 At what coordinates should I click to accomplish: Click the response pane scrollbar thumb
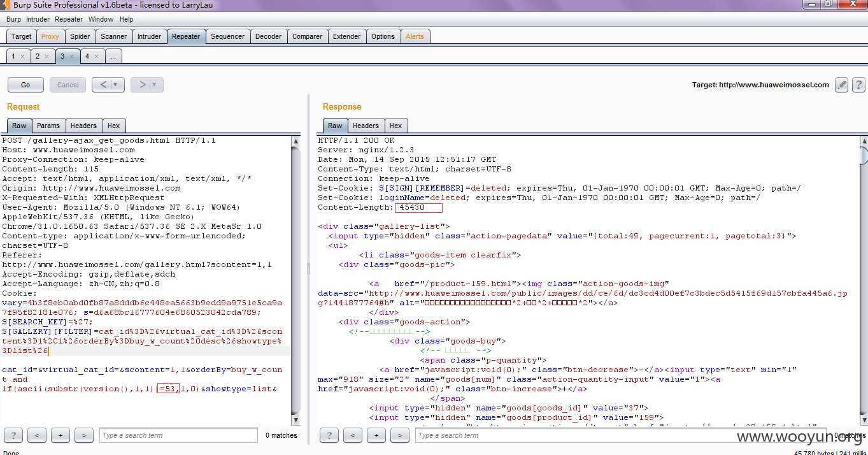tap(864, 155)
